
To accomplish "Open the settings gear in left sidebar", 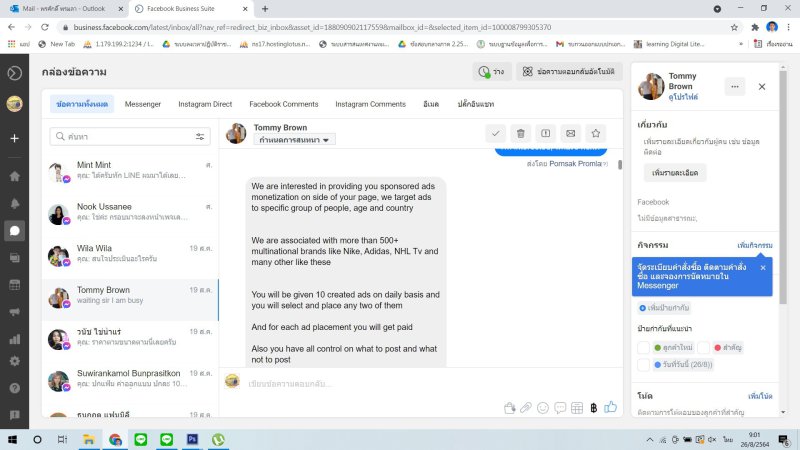I will coord(14,361).
